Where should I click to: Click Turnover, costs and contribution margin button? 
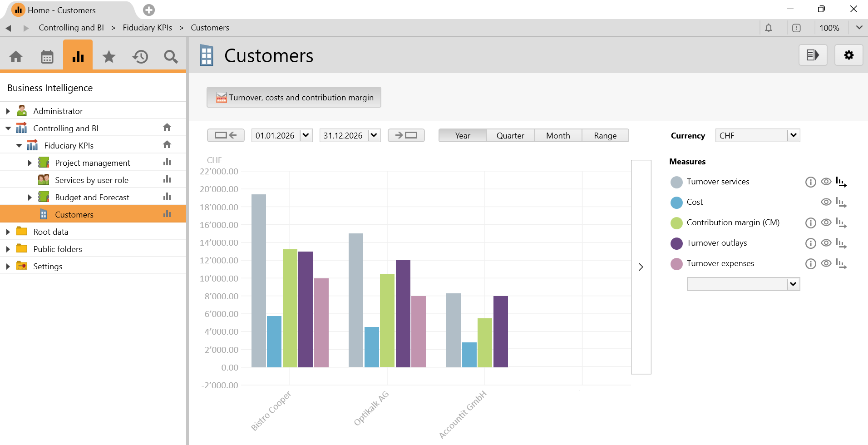tap(294, 97)
